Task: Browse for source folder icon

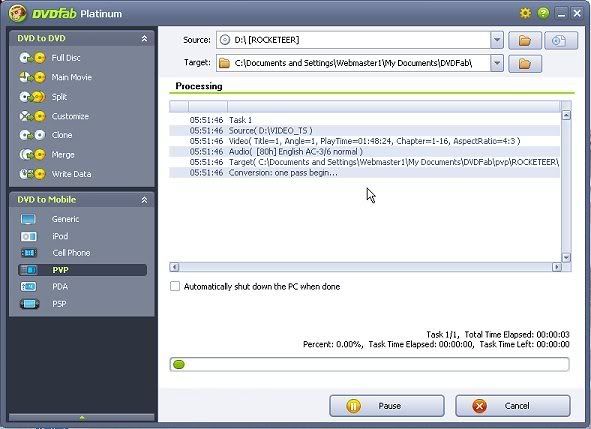Action: click(x=525, y=40)
